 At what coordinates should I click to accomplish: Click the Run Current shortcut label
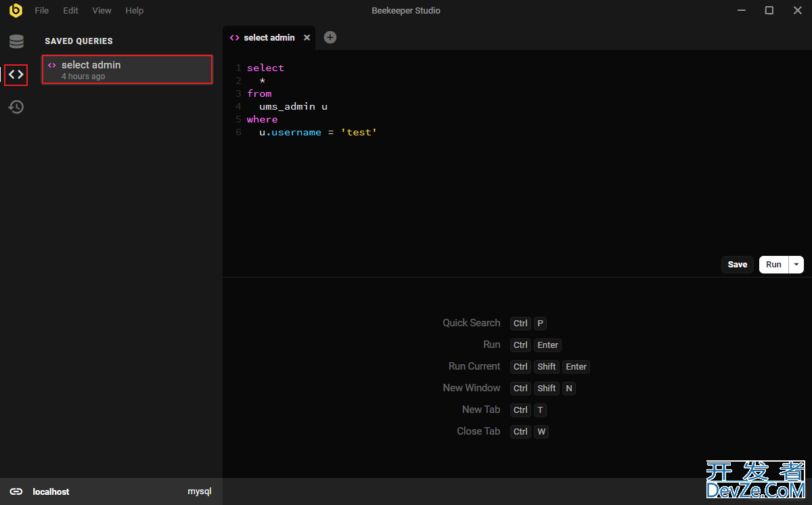pyautogui.click(x=474, y=366)
